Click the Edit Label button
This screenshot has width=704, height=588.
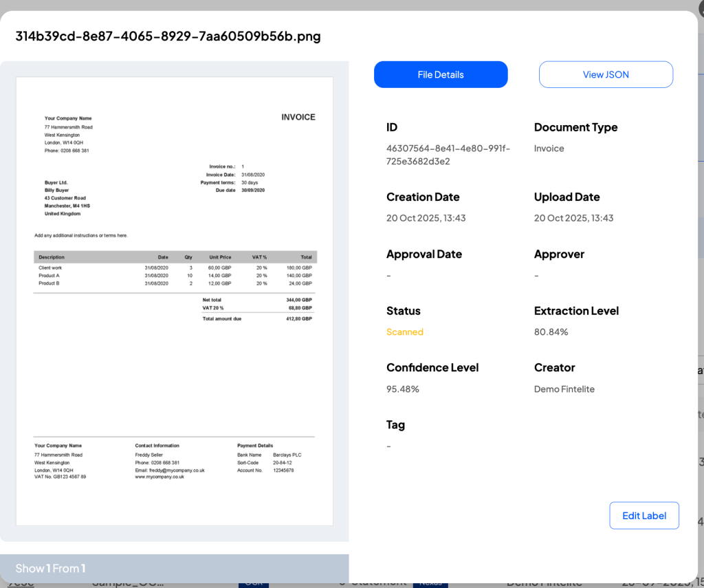pos(643,516)
